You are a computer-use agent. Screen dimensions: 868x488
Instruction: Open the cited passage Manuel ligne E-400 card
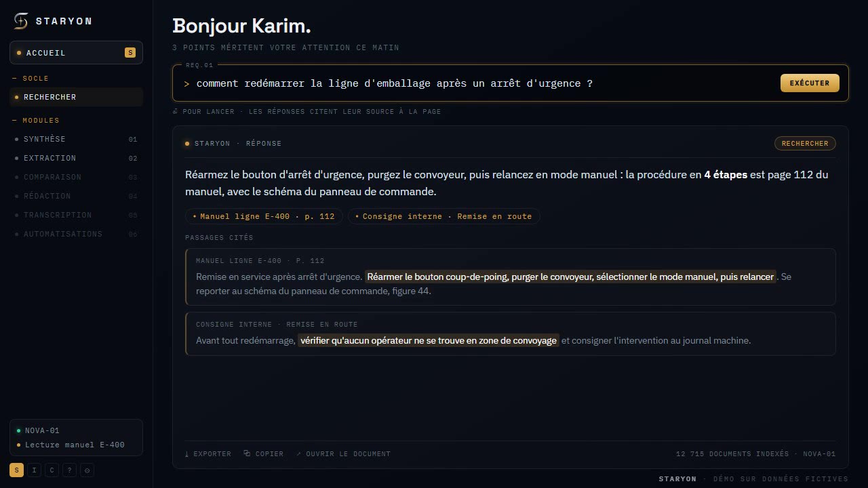tap(511, 277)
